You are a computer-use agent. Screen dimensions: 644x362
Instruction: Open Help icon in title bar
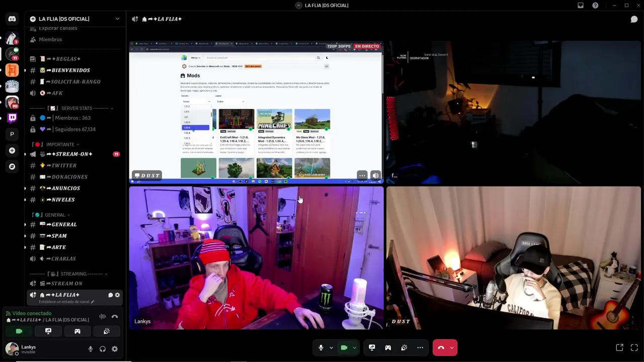point(595,6)
